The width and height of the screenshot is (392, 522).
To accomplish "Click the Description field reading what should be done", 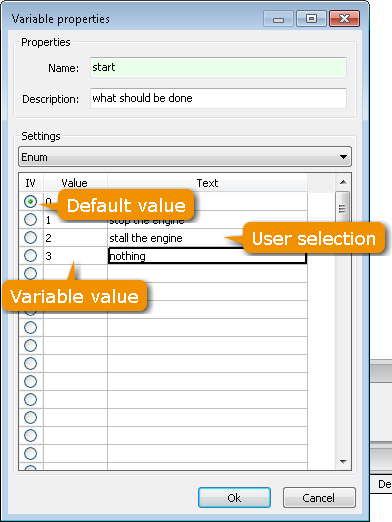I will click(x=218, y=98).
